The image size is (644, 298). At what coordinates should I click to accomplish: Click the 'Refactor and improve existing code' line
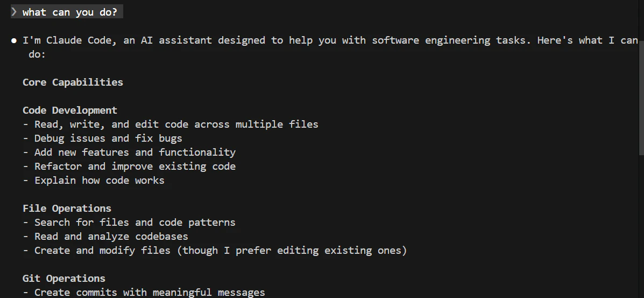(129, 167)
